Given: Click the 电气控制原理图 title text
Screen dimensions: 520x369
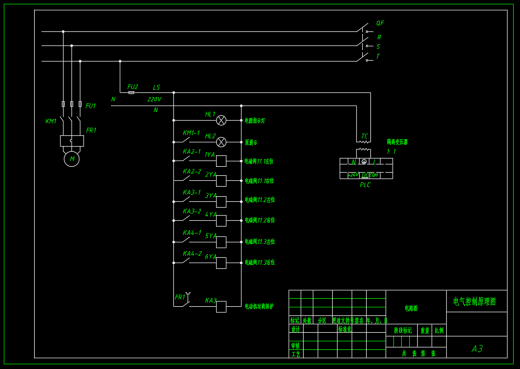Looking at the screenshot, I should tap(475, 301).
